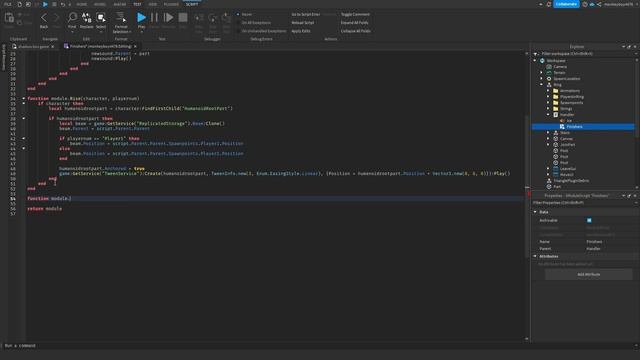Click Go to Script Error
Viewport: 640px width, 360px height.
coord(305,14)
